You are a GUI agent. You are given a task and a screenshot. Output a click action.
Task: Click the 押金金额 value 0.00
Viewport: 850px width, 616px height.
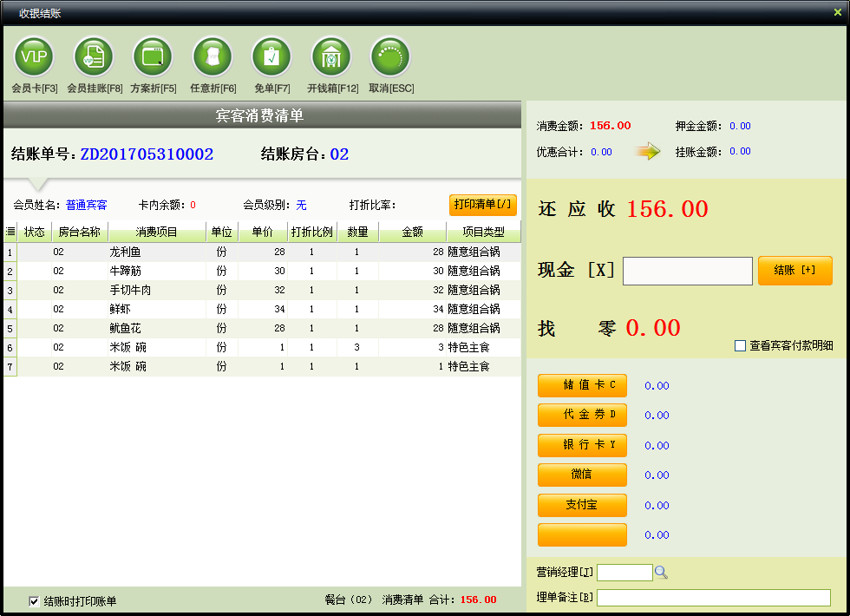coord(740,126)
